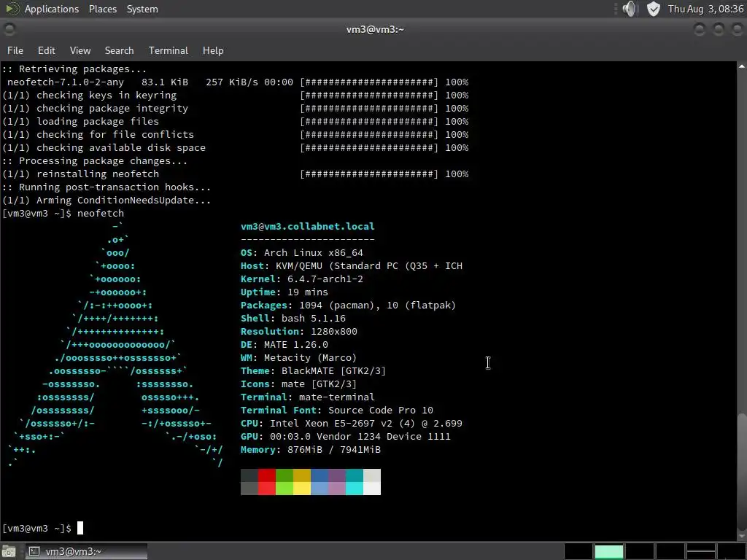
Task: Click the "vm3@vm3.collabnet.local" header text
Action: [x=307, y=226]
